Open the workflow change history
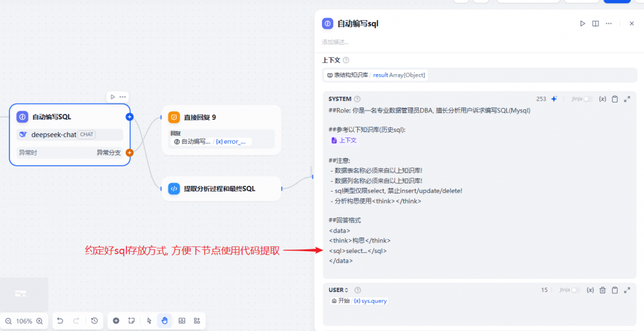The height and width of the screenshot is (331, 644). 94,321
